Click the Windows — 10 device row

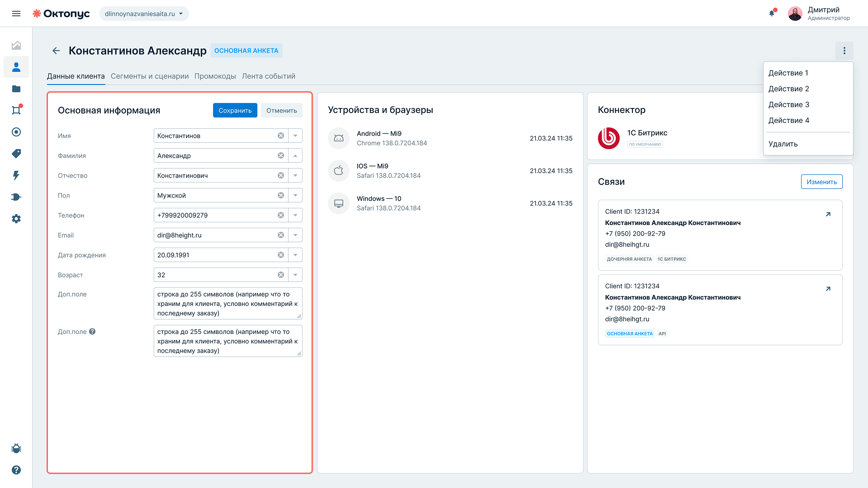[x=450, y=203]
